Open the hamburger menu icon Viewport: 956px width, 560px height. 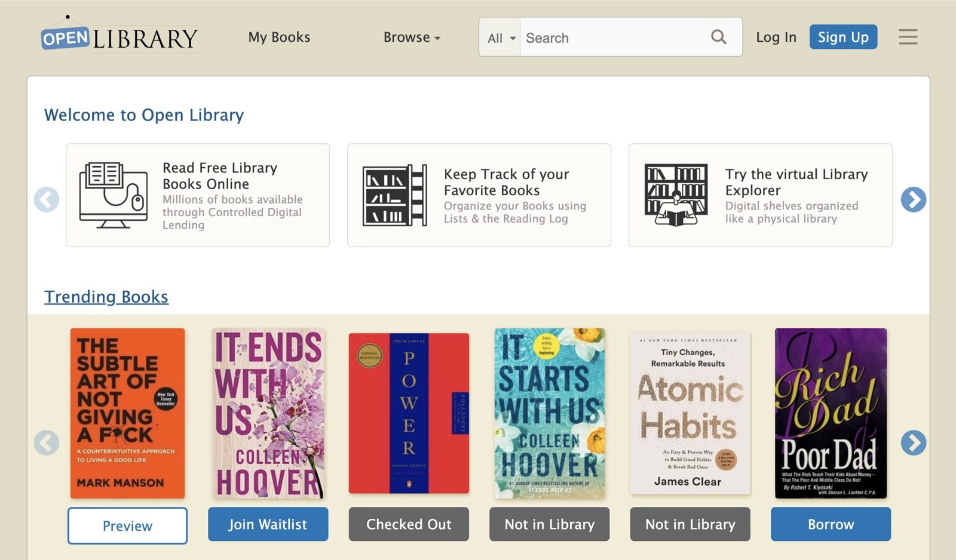click(x=908, y=37)
